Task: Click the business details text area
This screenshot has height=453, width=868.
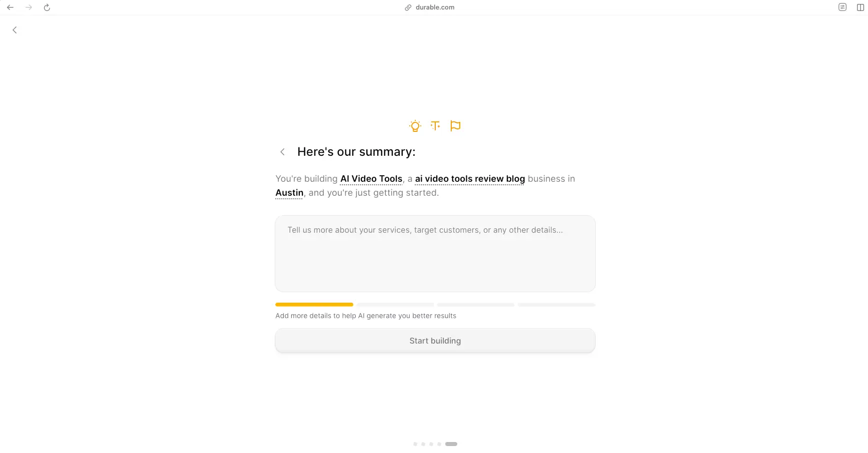Action: tap(435, 253)
